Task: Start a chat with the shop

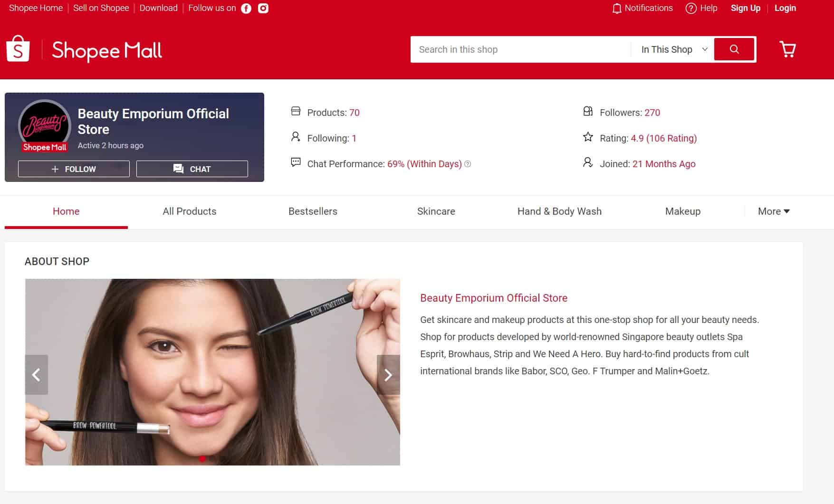Action: point(192,169)
